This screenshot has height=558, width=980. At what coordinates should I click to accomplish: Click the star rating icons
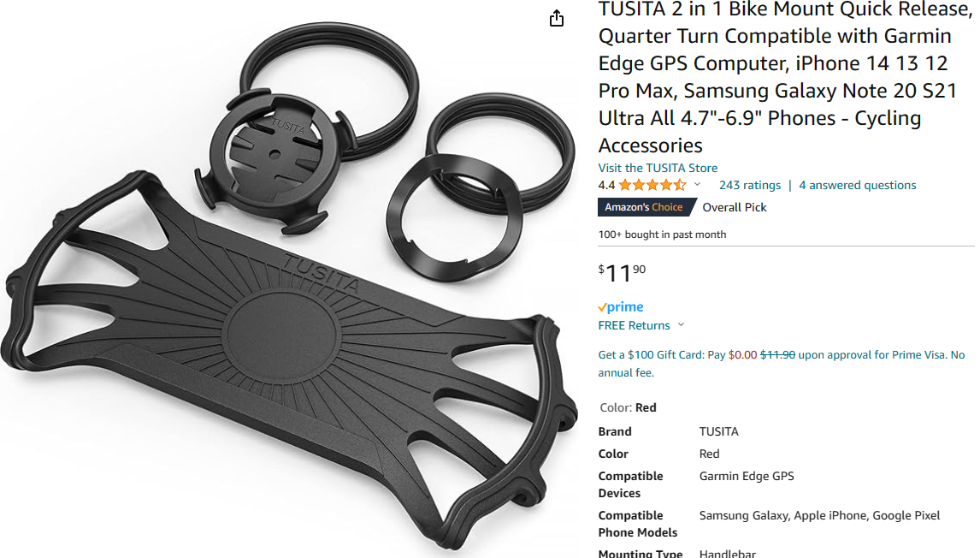point(652,185)
